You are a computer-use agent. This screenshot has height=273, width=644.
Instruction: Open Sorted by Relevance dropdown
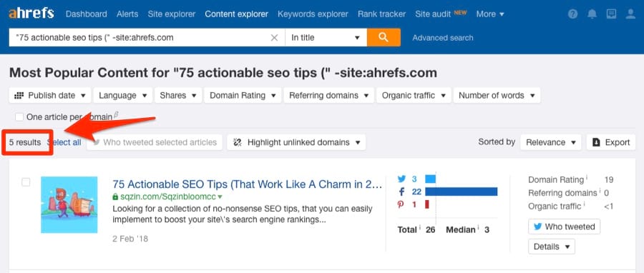[x=551, y=142]
